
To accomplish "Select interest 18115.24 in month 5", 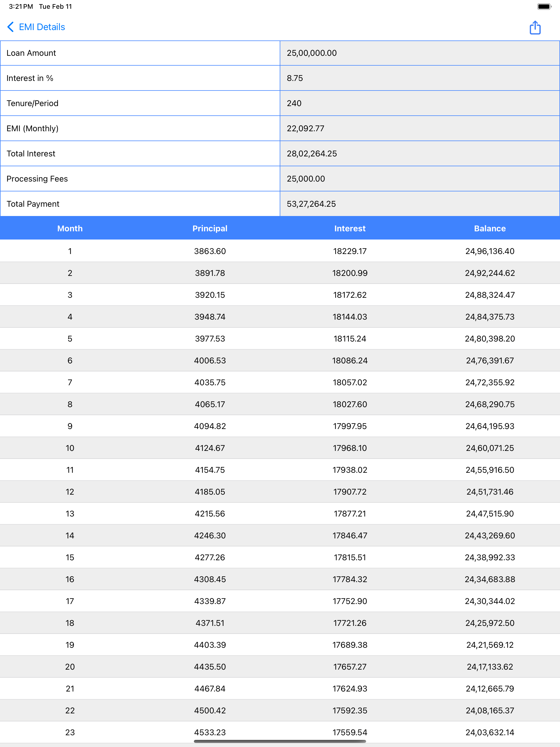I will point(350,339).
